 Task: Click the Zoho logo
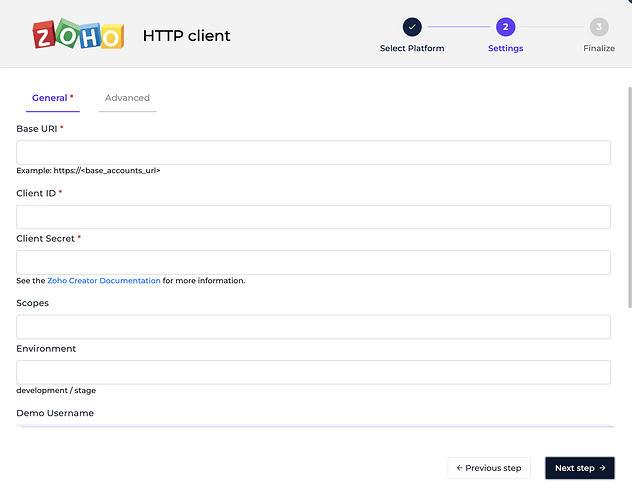pyautogui.click(x=78, y=35)
